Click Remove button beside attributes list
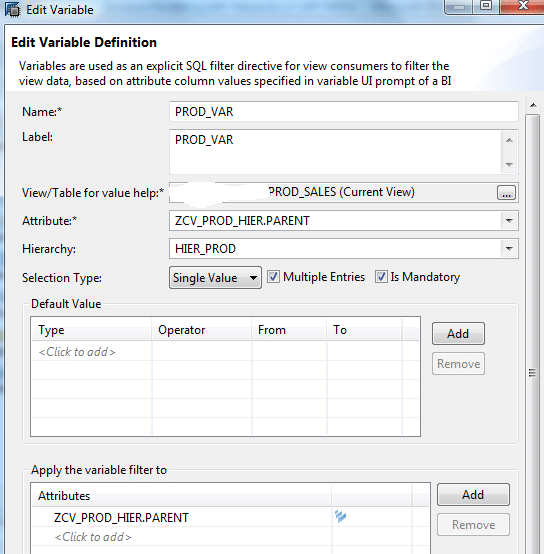This screenshot has width=544, height=554. pos(473,525)
